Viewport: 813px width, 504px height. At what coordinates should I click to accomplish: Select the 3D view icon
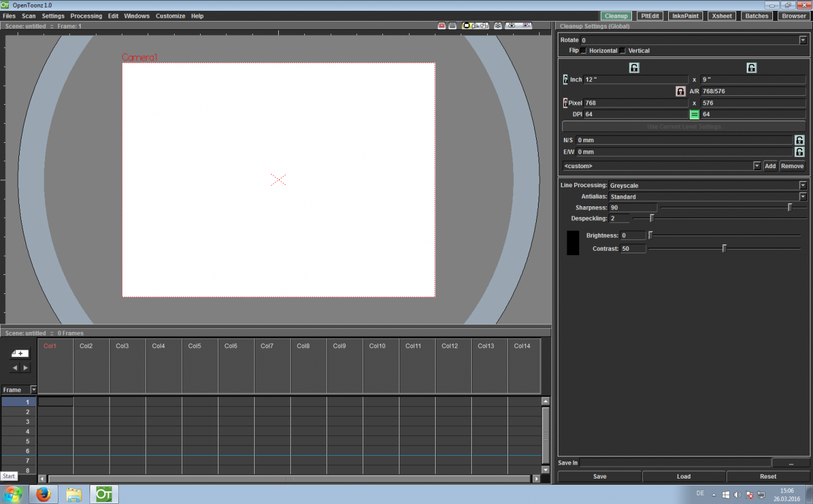pyautogui.click(x=476, y=25)
